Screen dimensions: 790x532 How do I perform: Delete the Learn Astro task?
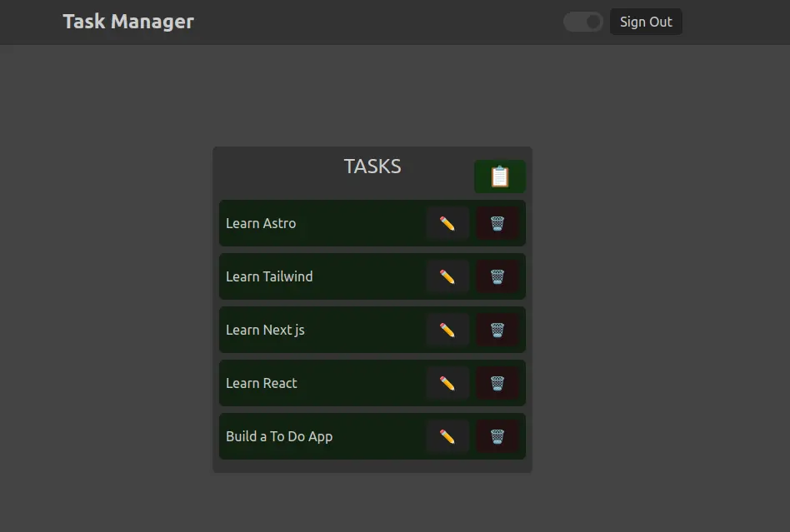point(497,223)
